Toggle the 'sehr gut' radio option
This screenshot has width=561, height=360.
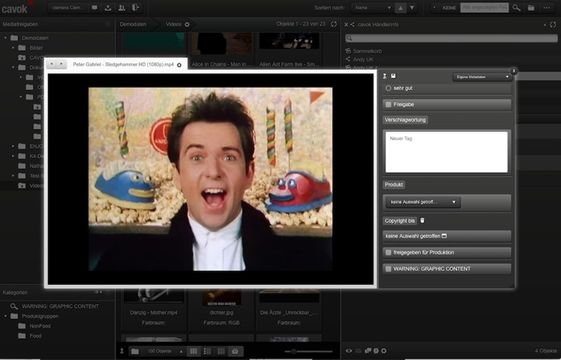click(x=388, y=88)
